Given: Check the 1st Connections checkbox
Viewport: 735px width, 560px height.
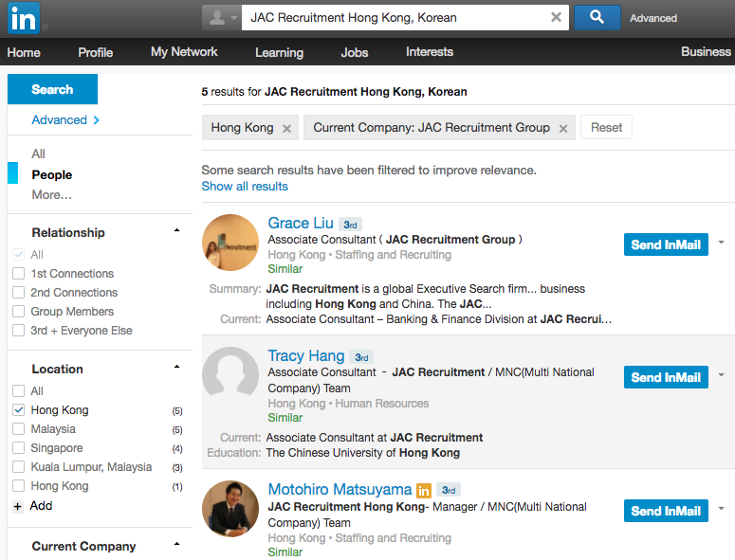Looking at the screenshot, I should (18, 274).
